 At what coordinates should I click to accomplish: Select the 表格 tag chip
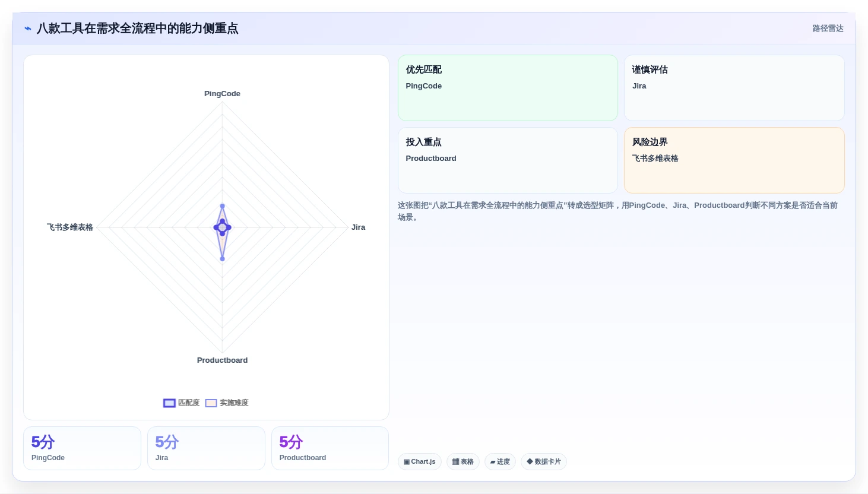coord(463,461)
